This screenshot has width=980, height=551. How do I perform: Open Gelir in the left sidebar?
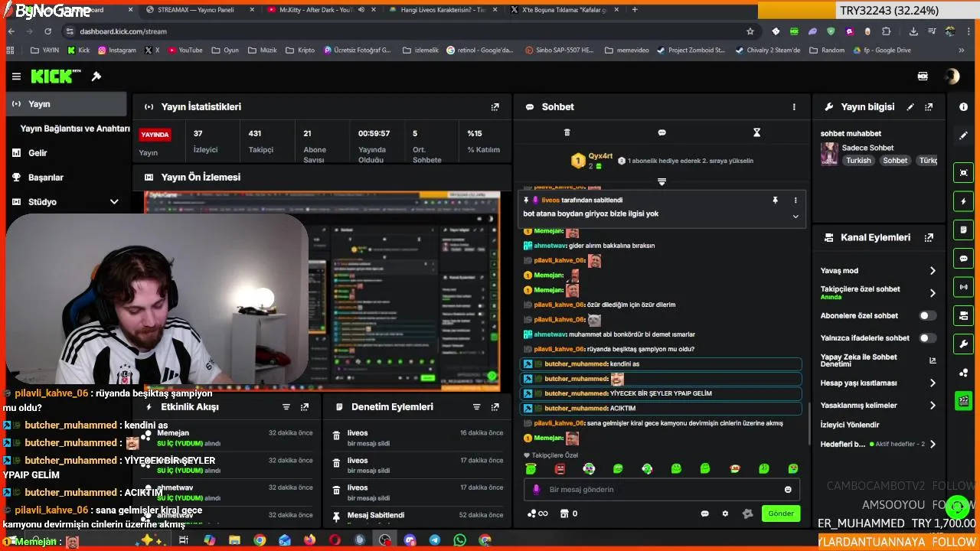38,153
